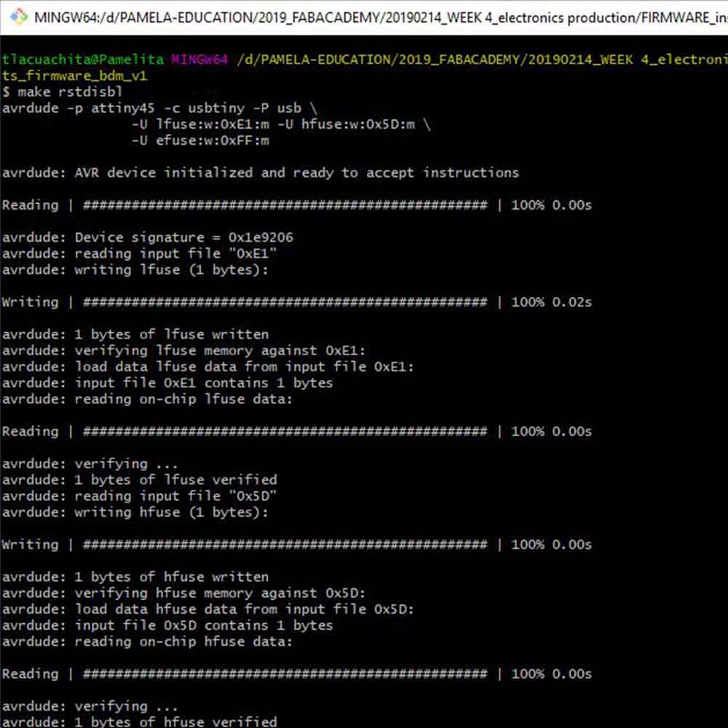
Task: Click 'input file 0x5D contains 1 bytes' line
Action: (x=167, y=625)
